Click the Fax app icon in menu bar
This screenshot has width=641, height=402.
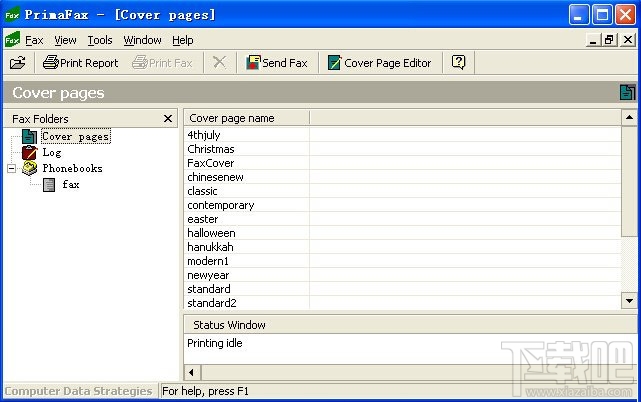pyautogui.click(x=12, y=40)
